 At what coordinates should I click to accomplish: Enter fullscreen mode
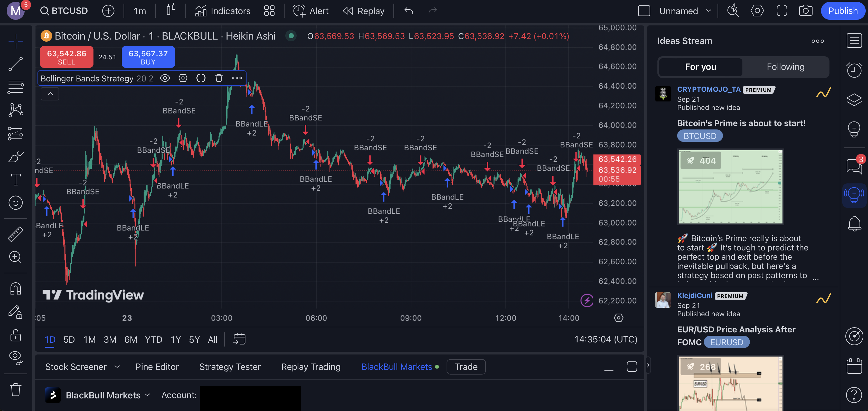point(782,11)
